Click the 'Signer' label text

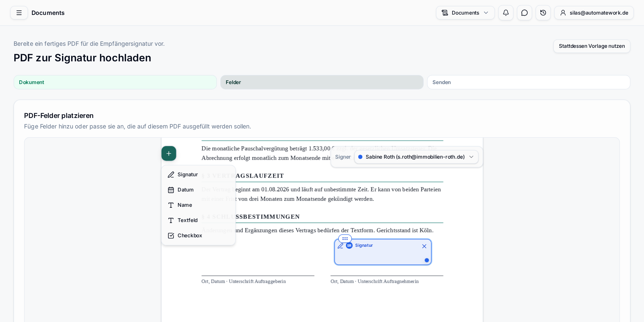343,157
